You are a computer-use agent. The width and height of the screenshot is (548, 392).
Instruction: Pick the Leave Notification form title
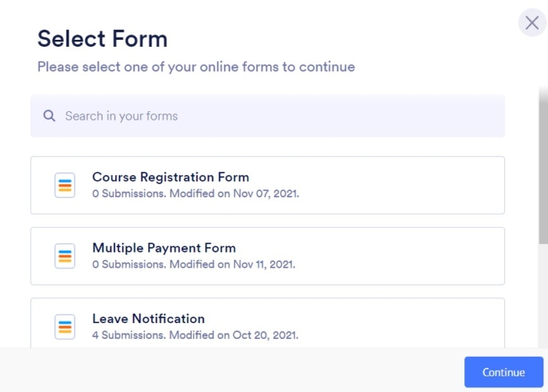click(148, 318)
